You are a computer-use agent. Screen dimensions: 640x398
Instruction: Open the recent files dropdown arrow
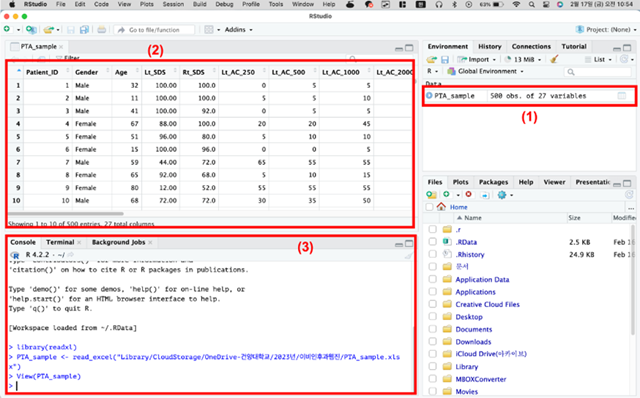tap(58, 30)
